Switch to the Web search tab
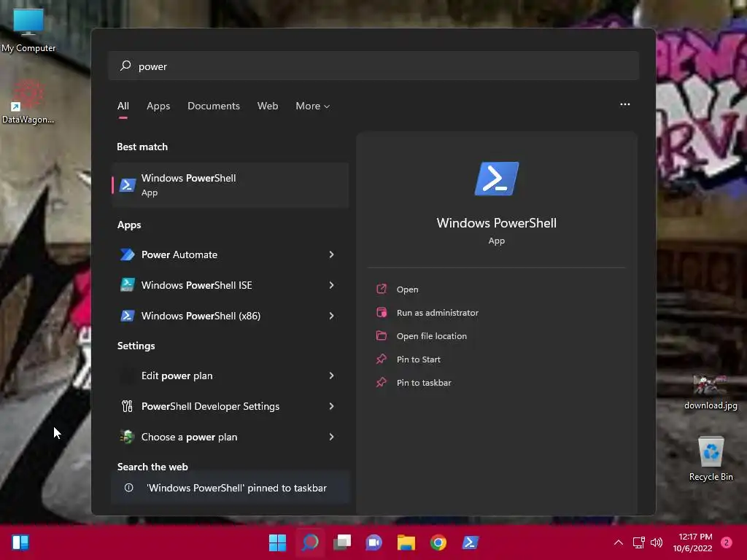This screenshot has height=560, width=747. tap(268, 106)
